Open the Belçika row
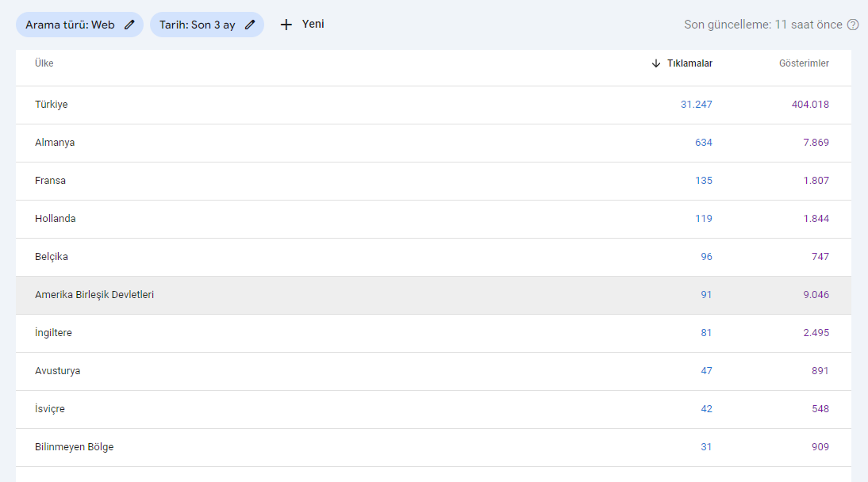This screenshot has width=868, height=482. [x=433, y=258]
